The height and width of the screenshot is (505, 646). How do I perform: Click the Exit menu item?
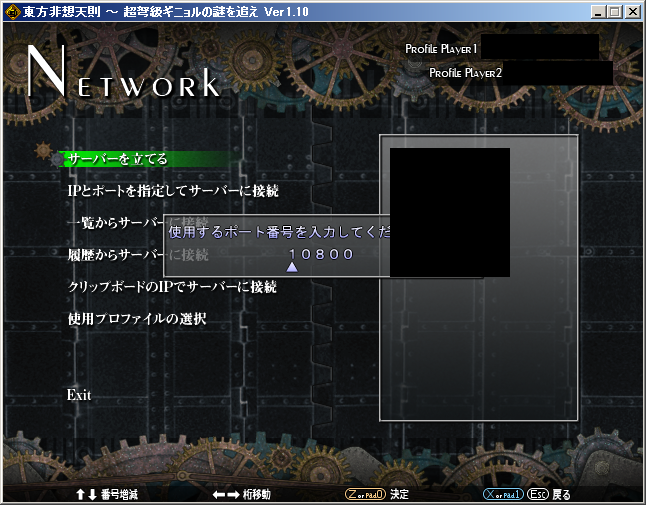(79, 395)
